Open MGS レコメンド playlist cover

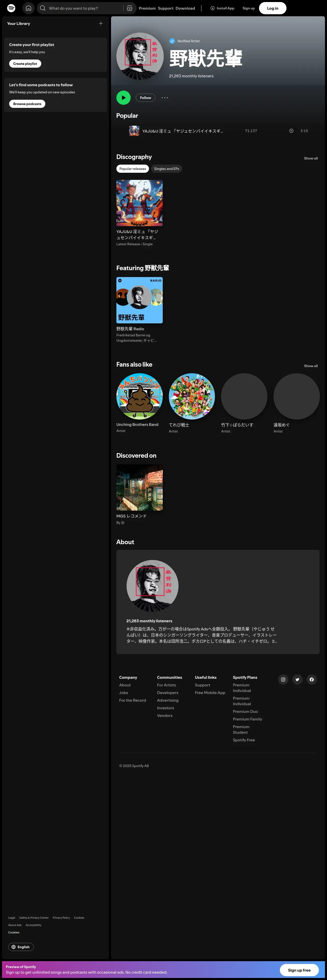tap(139, 488)
